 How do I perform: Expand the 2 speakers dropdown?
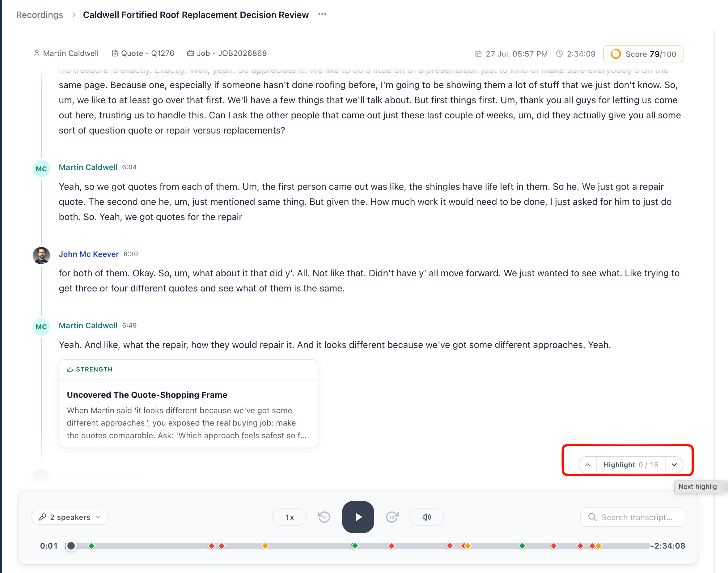click(70, 517)
